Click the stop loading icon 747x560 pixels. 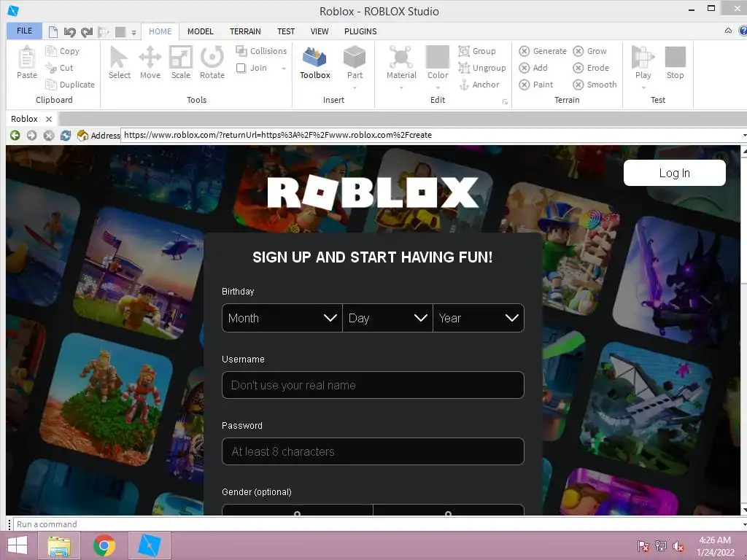[x=49, y=135]
